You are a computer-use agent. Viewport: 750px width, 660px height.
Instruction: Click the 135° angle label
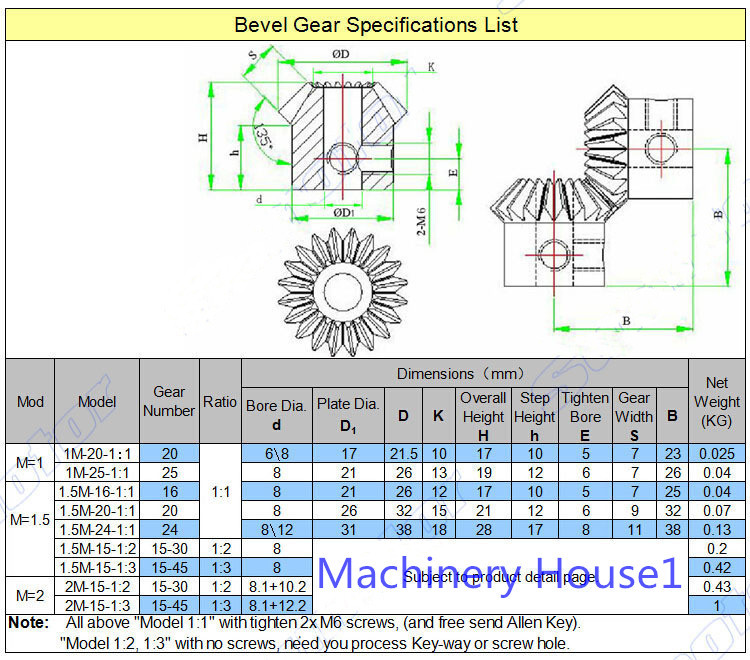(264, 135)
